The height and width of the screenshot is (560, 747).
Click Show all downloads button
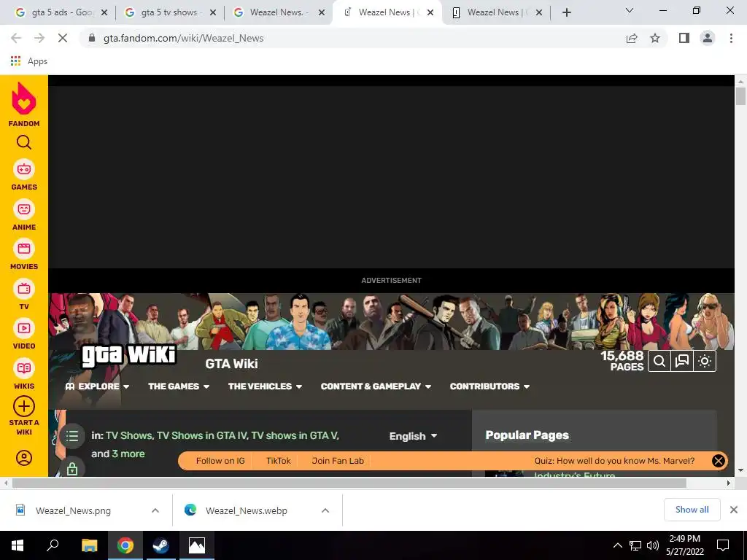(692, 510)
